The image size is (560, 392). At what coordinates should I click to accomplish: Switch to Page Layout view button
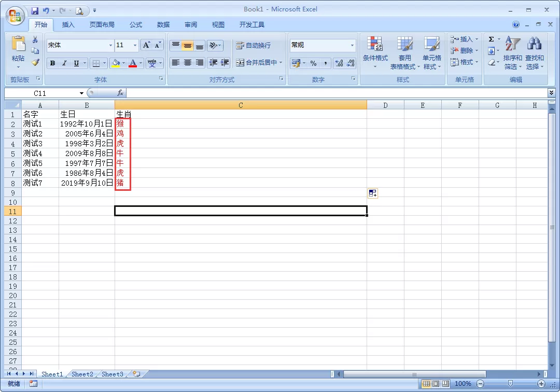click(x=436, y=384)
